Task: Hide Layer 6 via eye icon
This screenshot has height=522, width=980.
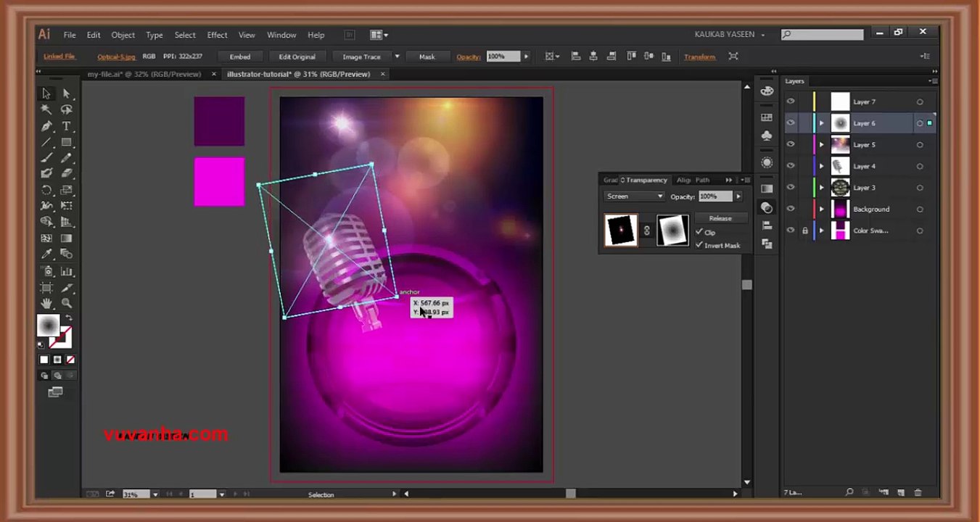Action: 791,123
